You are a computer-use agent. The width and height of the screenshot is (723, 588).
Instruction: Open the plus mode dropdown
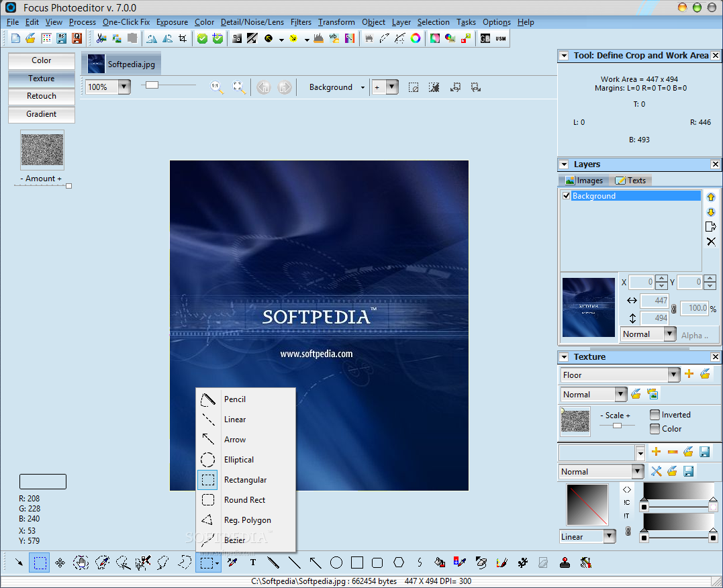392,87
